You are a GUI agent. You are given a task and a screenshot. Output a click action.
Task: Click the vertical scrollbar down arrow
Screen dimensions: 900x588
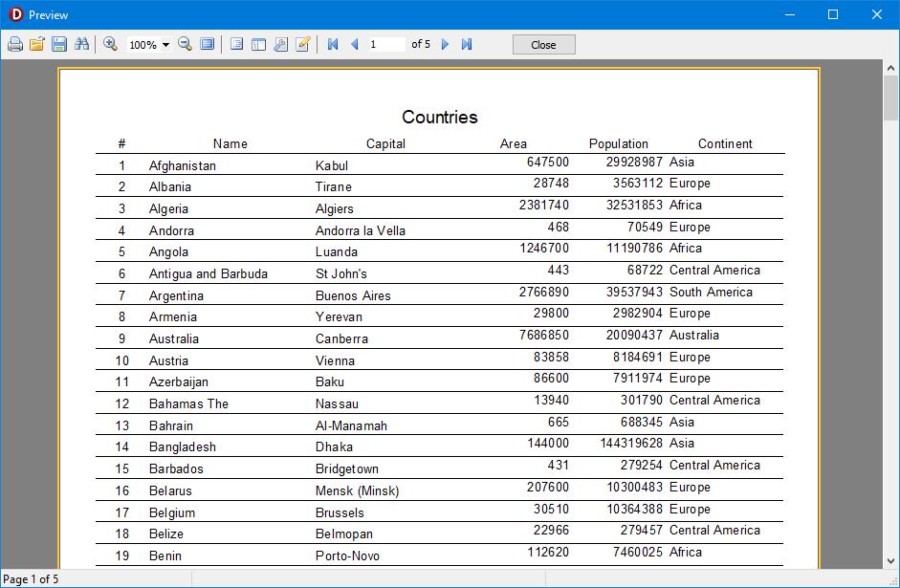891,560
